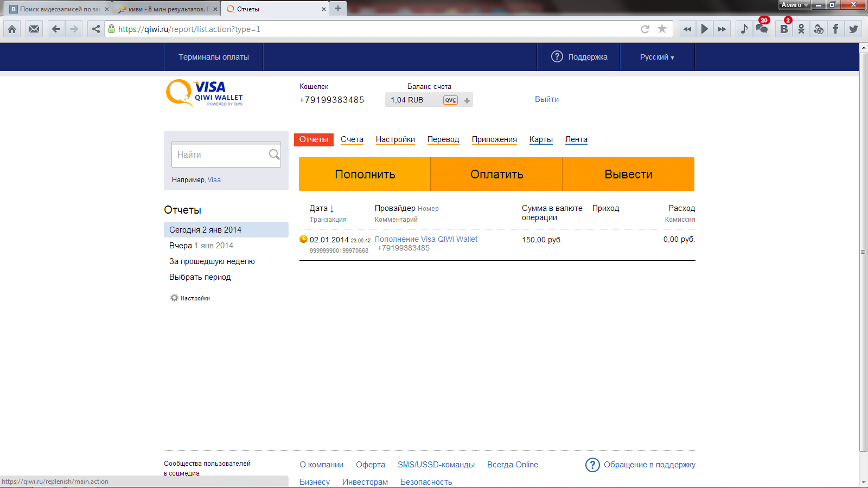
Task: Click the search magnifier icon in Найти
Action: (x=274, y=155)
